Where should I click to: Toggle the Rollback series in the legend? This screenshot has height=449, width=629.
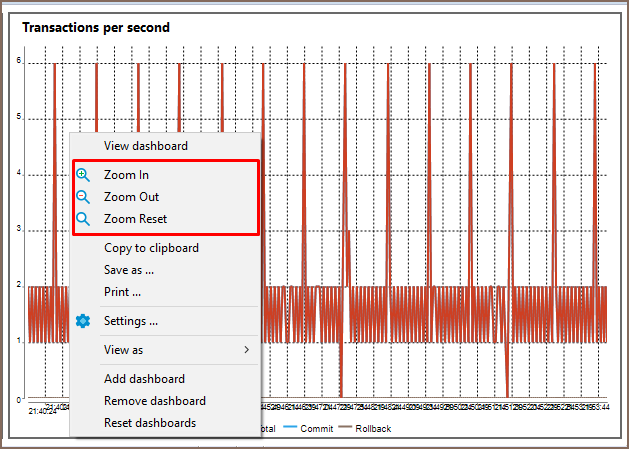tap(371, 429)
